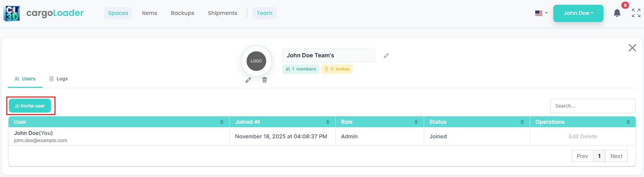Edit team logo with pencil icon

[x=248, y=80]
